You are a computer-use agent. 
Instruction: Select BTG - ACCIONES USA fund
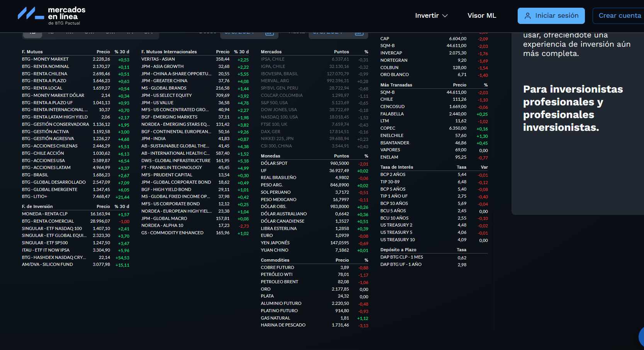(76, 161)
